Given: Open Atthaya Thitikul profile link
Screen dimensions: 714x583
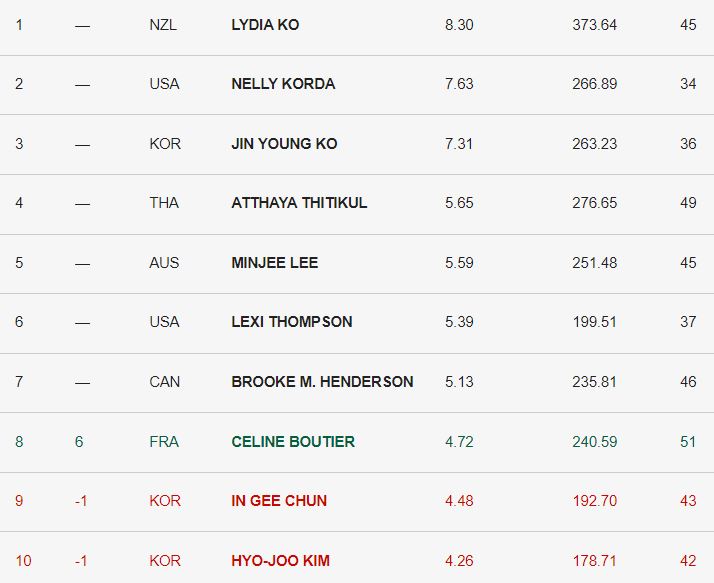Looking at the screenshot, I should pos(299,203).
